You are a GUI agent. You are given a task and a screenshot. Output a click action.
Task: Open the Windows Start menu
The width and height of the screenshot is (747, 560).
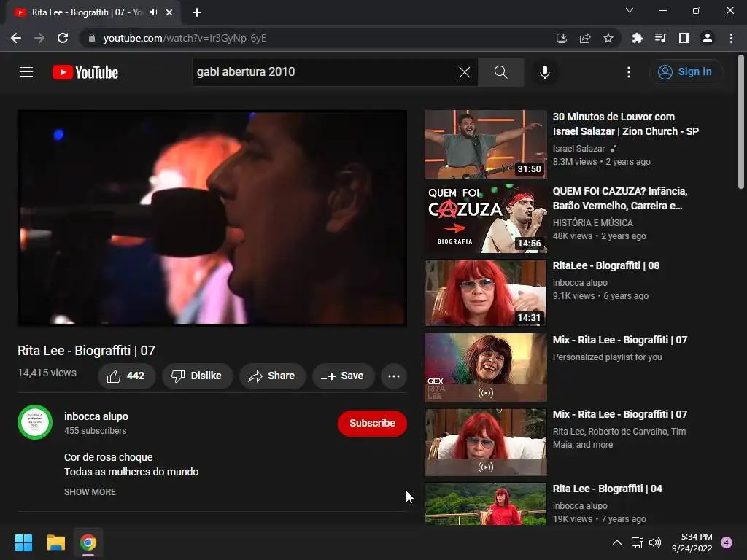click(23, 542)
